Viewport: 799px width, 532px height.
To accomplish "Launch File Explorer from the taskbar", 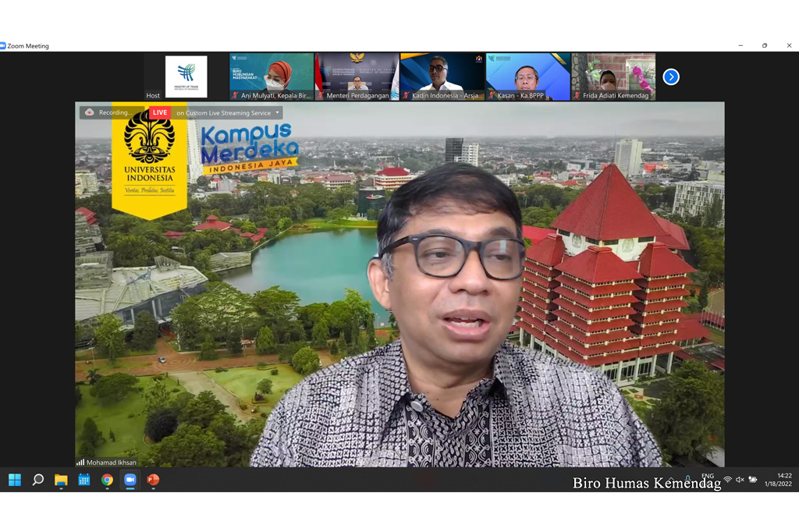I will coord(61,480).
